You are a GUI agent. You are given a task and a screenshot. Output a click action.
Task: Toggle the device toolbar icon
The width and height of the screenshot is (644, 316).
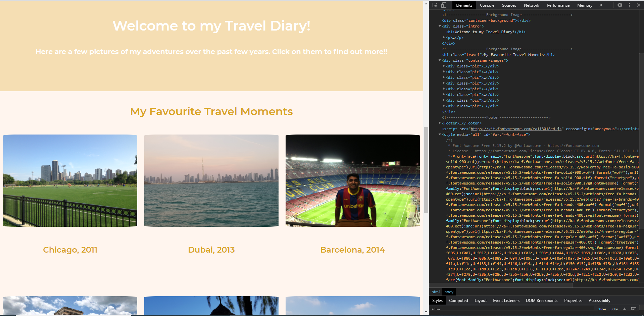coord(444,5)
